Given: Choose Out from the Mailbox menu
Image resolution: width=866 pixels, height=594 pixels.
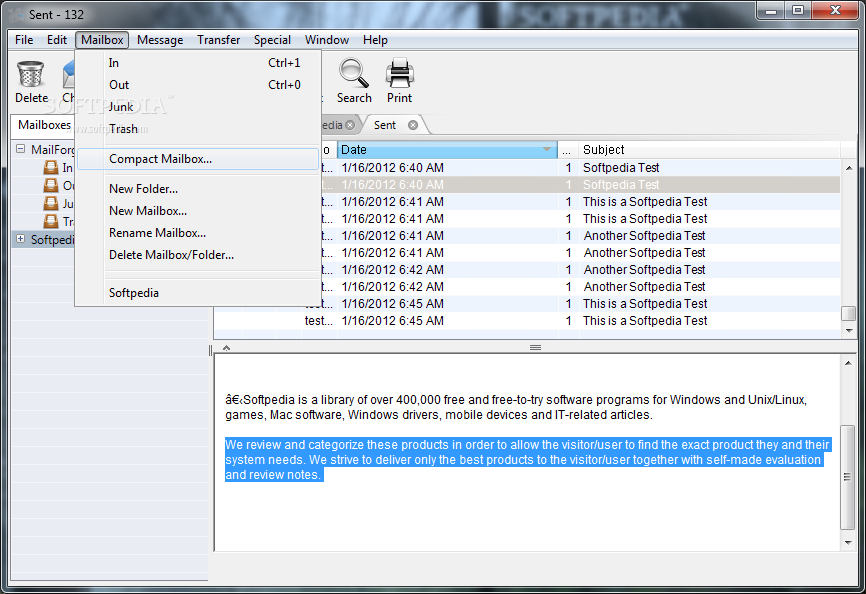Looking at the screenshot, I should [x=198, y=85].
